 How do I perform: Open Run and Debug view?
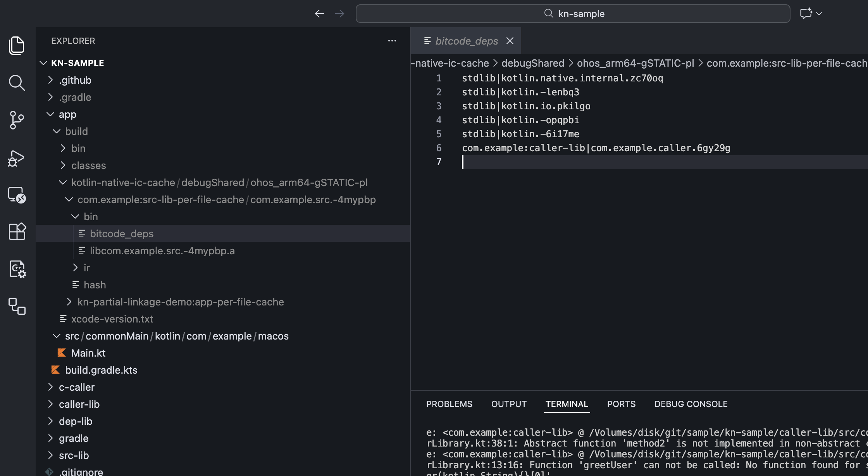(17, 158)
